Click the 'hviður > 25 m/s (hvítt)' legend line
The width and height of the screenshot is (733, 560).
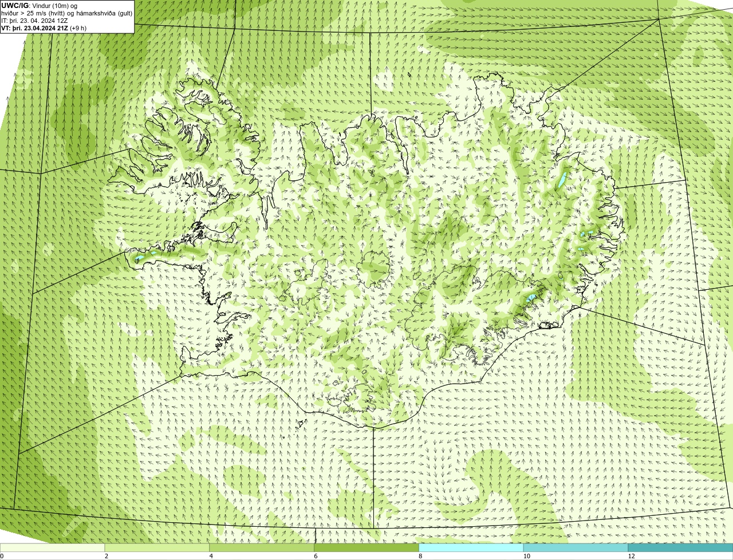[x=34, y=13]
